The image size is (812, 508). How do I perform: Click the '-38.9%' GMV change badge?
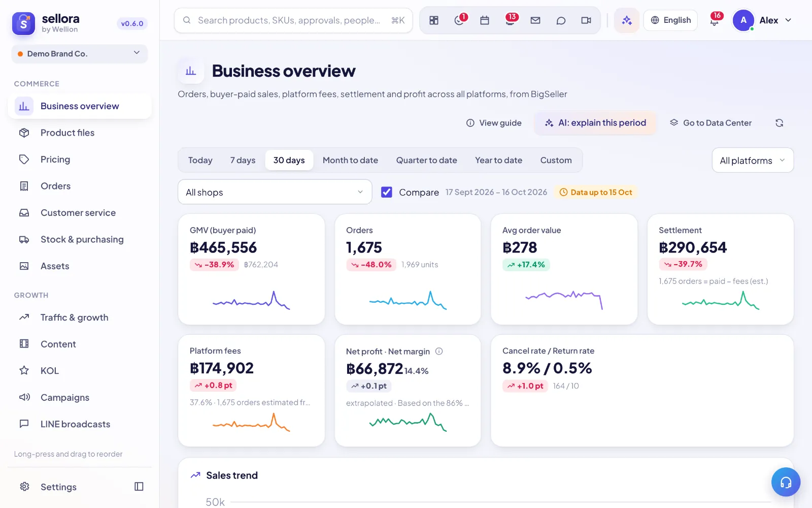point(214,265)
